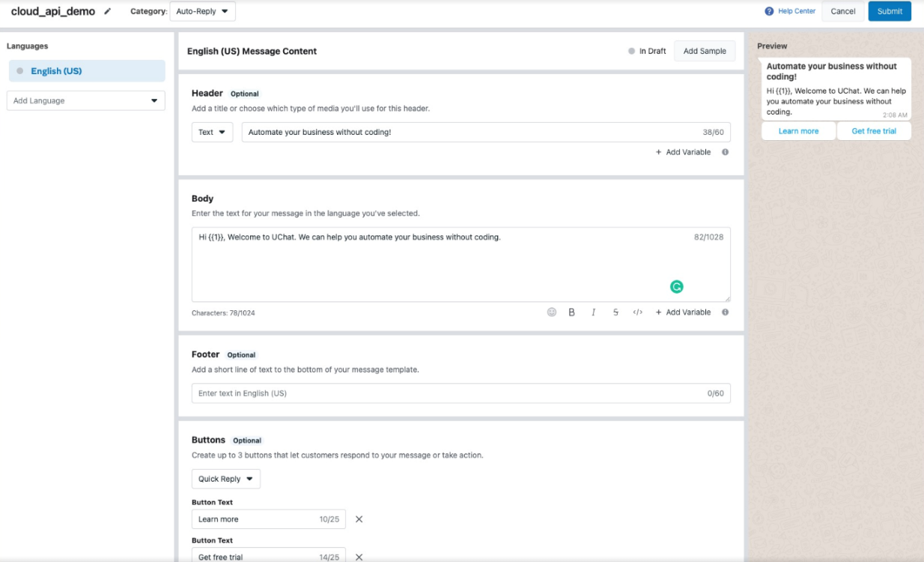
Task: Remove the Get free trial button
Action: [x=359, y=557]
